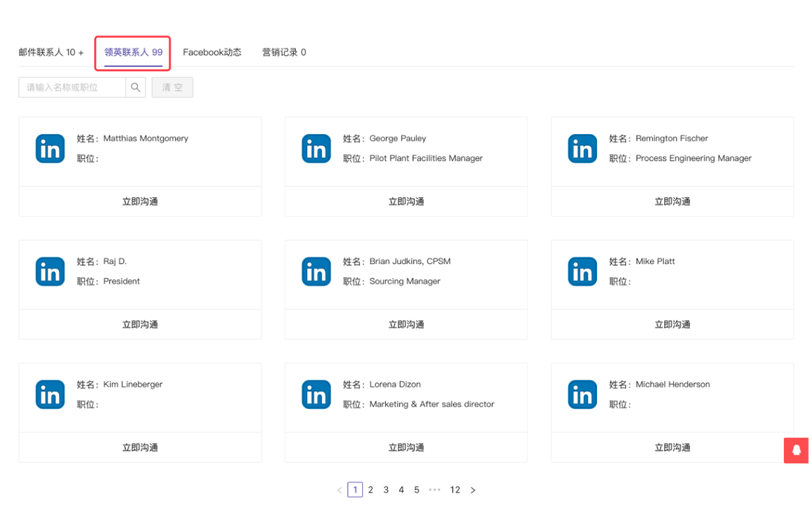Click the LinkedIn icon on Mike Platt's card

(x=582, y=271)
